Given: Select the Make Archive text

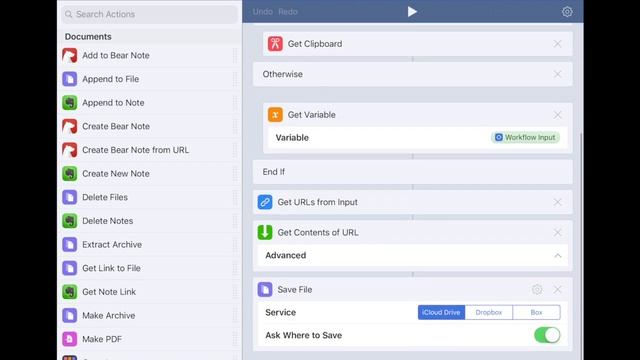Looking at the screenshot, I should (x=109, y=316).
